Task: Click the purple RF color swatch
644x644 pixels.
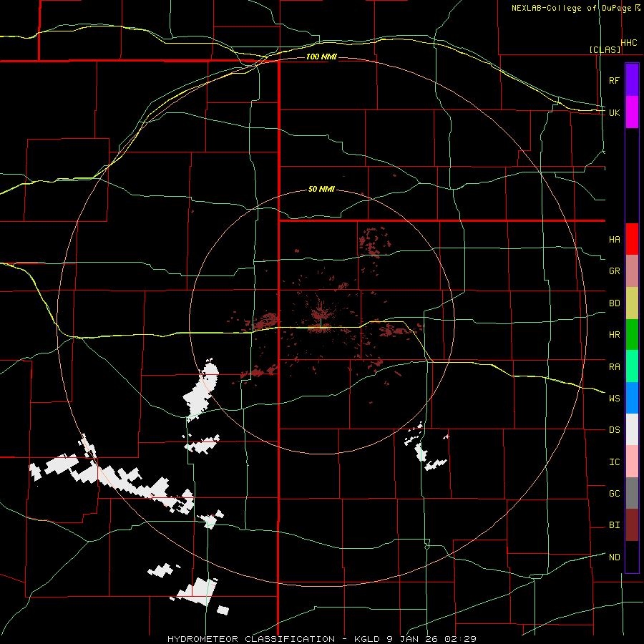Action: (632, 80)
